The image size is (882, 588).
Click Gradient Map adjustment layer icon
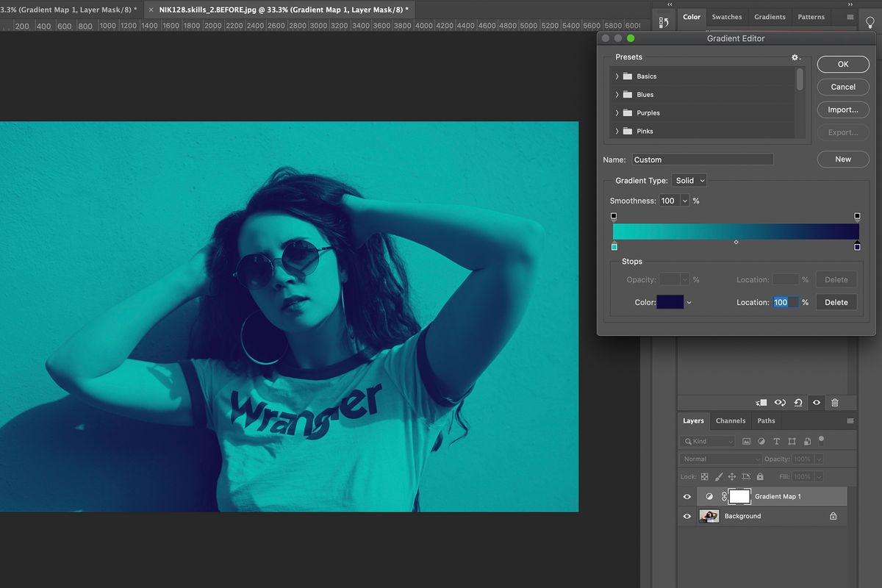(x=709, y=497)
